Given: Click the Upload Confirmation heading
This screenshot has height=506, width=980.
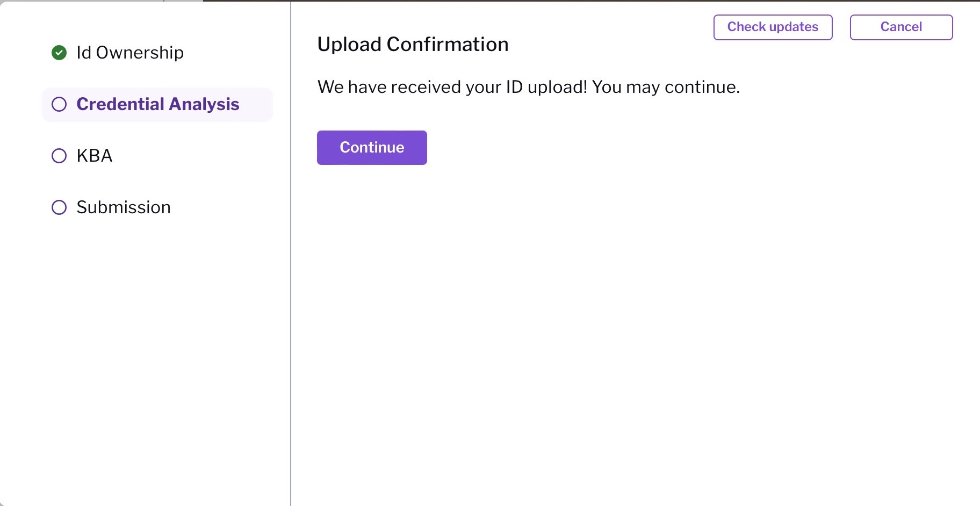Looking at the screenshot, I should tap(413, 45).
